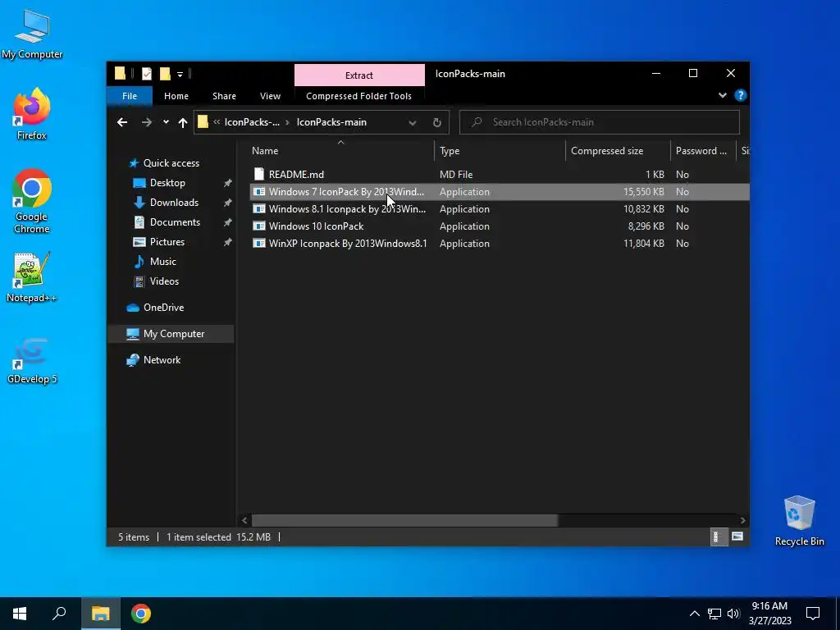Screen dimensions: 840x630
Task: Go back with the back arrow
Action: (122, 122)
